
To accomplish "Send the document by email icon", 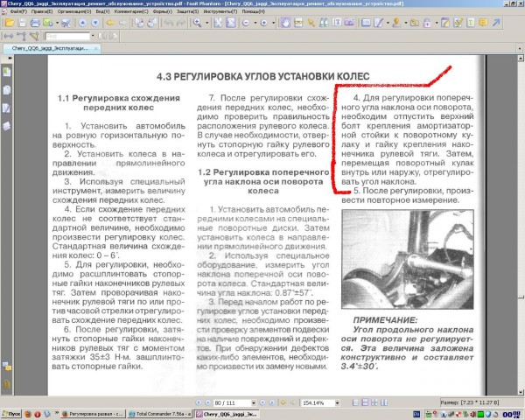I will (x=48, y=23).
